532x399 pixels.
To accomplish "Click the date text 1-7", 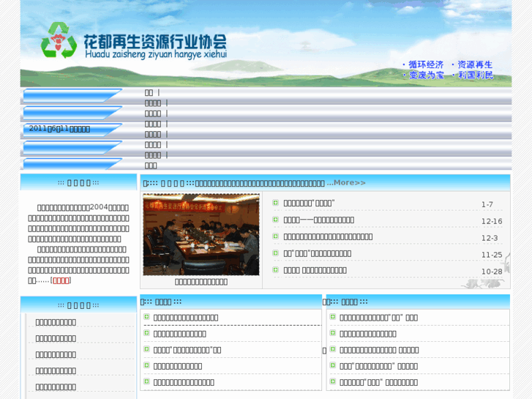I will [487, 204].
